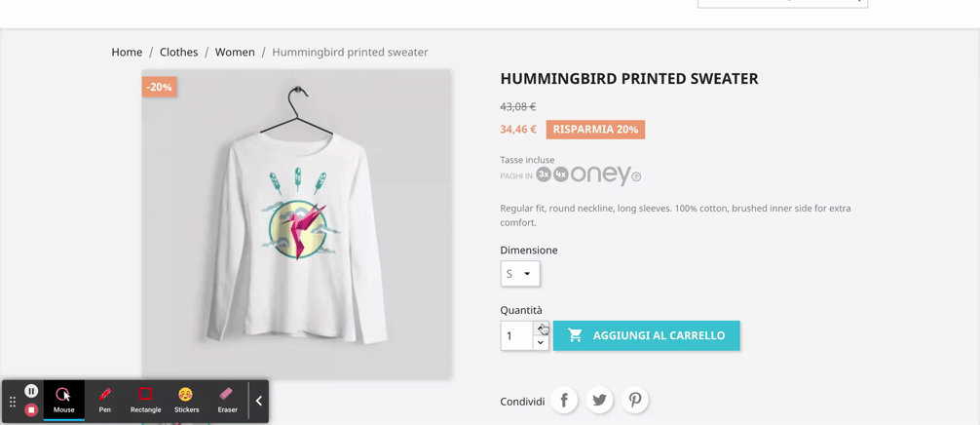Share product on Facebook

(x=564, y=400)
